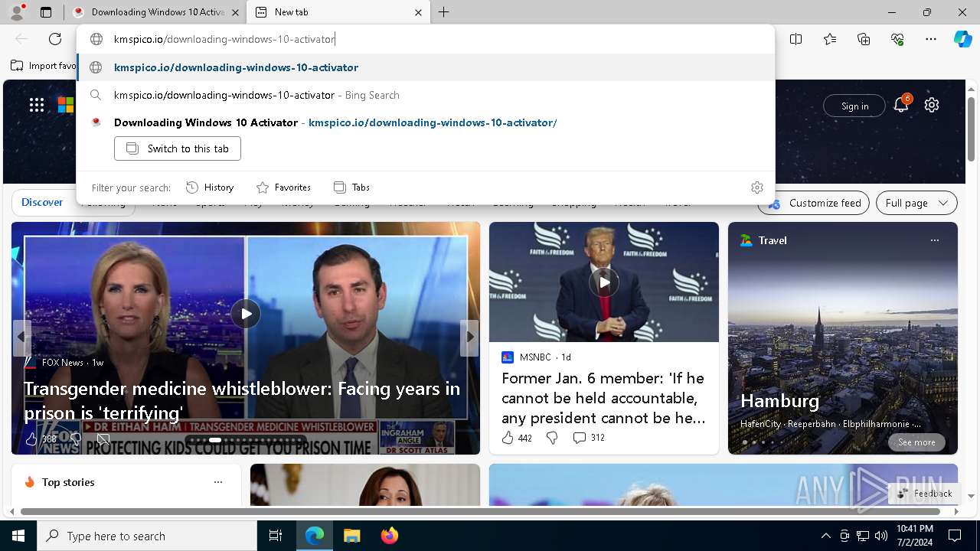Open Windows Start menu

point(18,536)
